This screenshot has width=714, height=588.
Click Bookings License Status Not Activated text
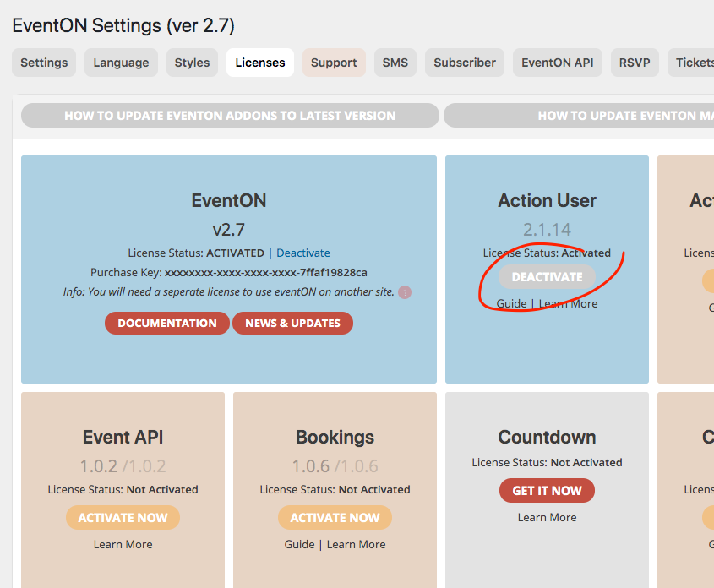click(x=335, y=490)
